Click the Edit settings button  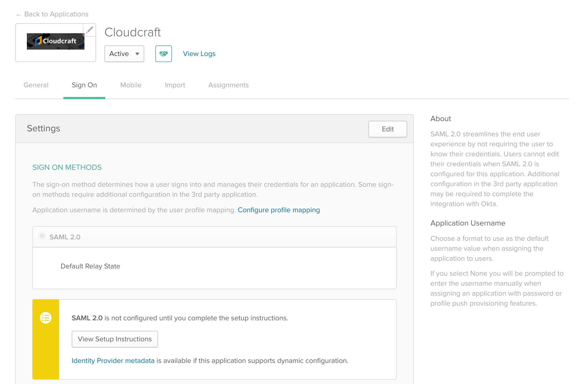(388, 129)
